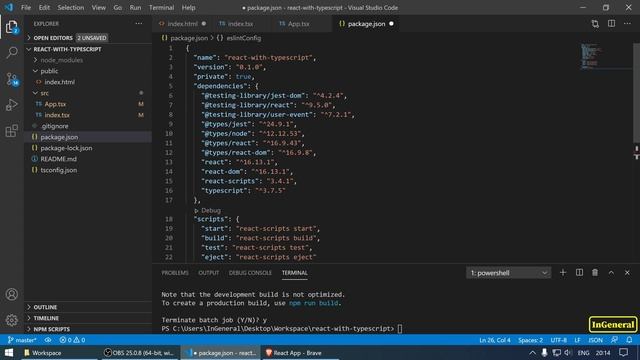Click the Open Changes icon in editor toolbar

pos(595,24)
